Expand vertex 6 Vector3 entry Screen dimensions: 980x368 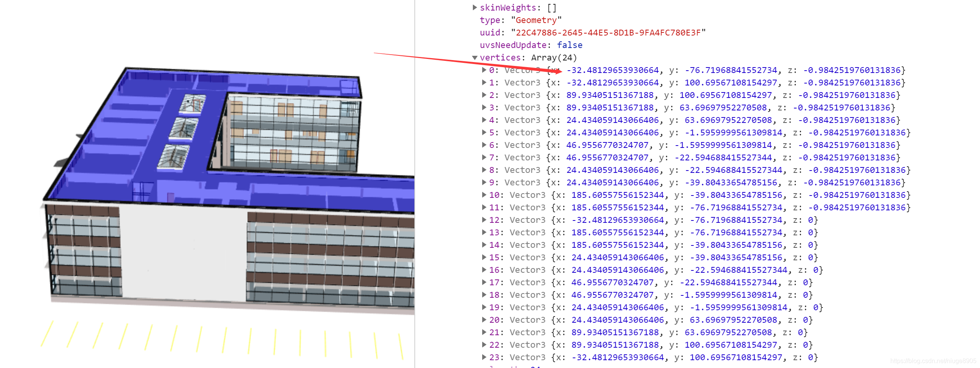484,145
